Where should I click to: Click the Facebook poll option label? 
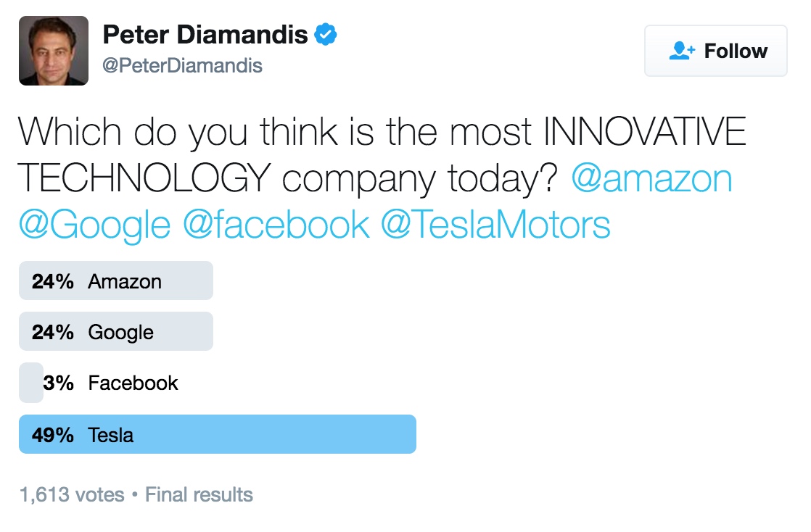(x=133, y=383)
